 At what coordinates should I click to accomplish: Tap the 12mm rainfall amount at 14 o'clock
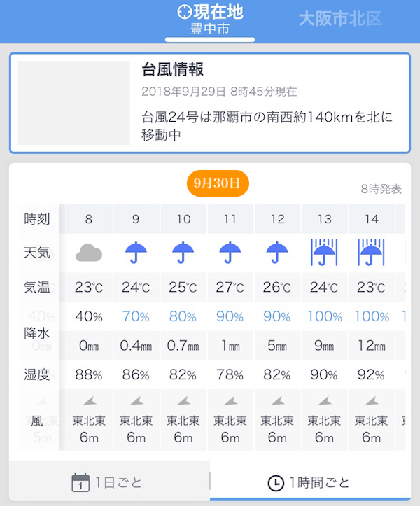click(372, 345)
